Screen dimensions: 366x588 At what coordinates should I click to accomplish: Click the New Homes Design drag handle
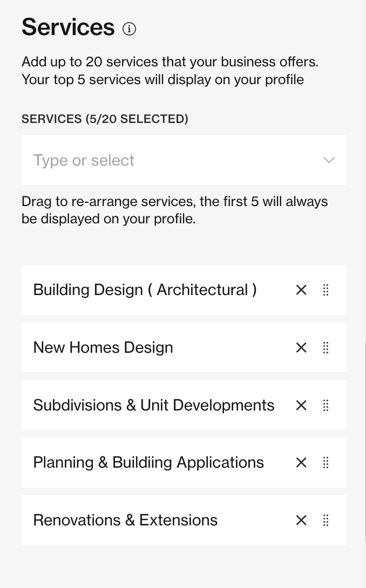click(326, 348)
